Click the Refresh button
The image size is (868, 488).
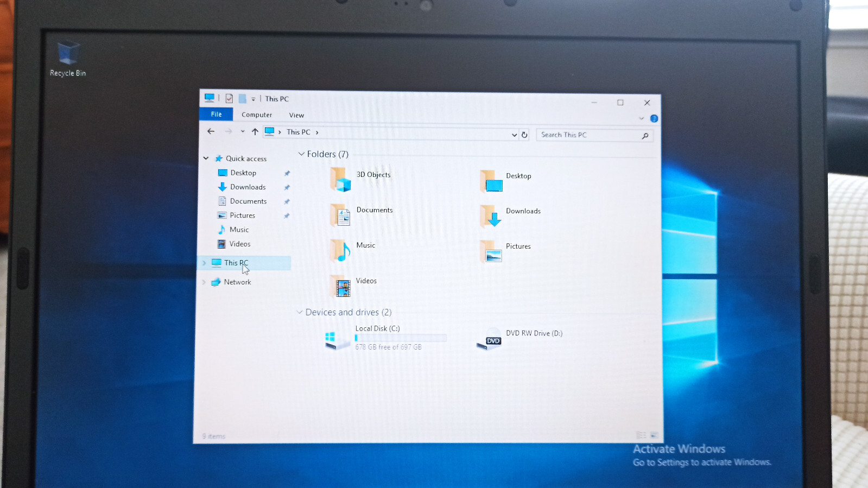click(524, 135)
